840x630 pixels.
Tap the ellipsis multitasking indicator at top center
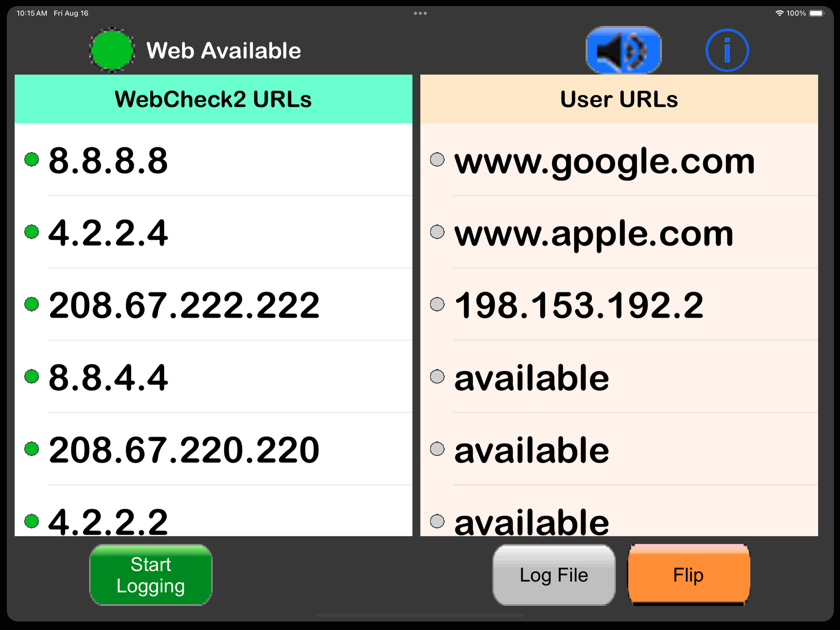(420, 13)
